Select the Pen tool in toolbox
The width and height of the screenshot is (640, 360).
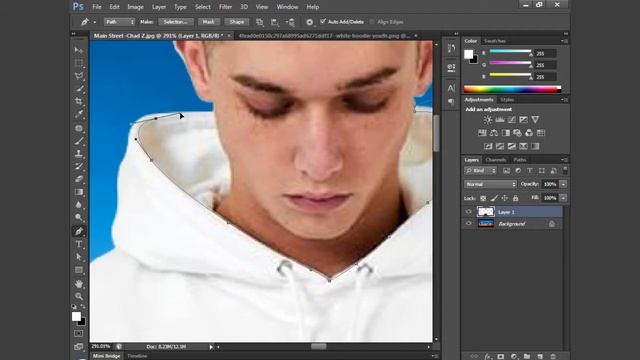[x=79, y=231]
